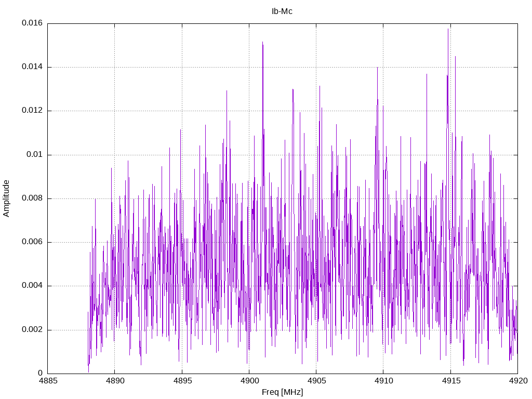The width and height of the screenshot is (532, 399).
Task: Click the x-axis tick label 4900
Action: (249, 381)
